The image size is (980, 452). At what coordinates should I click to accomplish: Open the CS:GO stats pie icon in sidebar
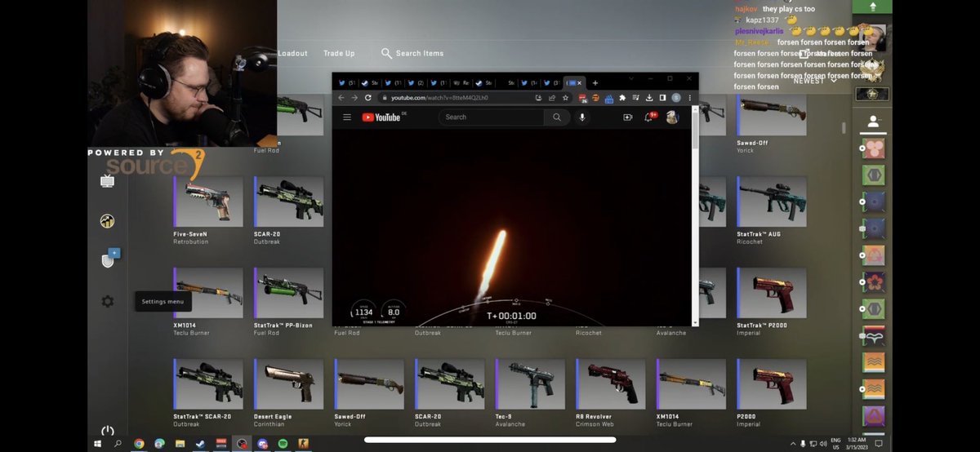click(x=107, y=221)
